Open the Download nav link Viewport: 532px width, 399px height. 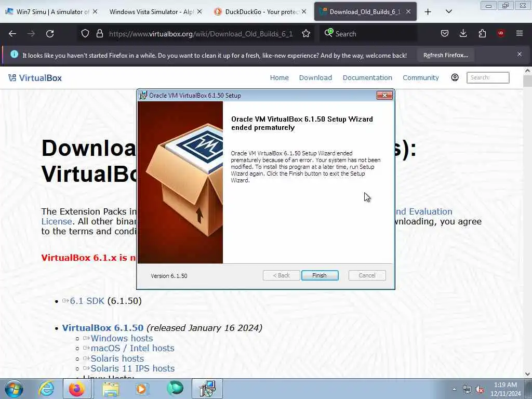click(315, 78)
